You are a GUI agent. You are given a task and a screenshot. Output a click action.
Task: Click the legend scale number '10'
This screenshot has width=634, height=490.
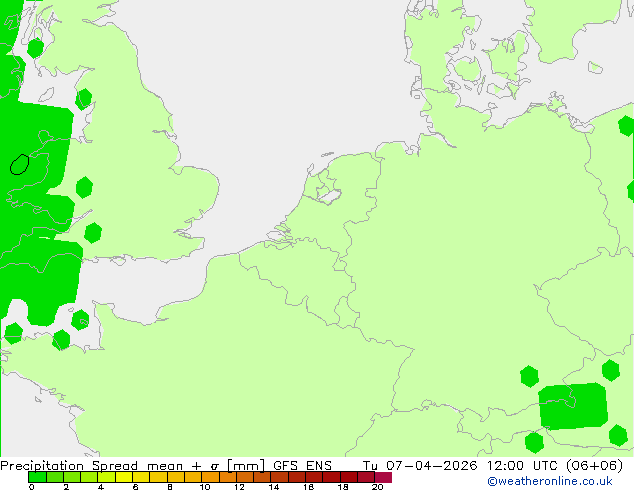click(x=205, y=487)
